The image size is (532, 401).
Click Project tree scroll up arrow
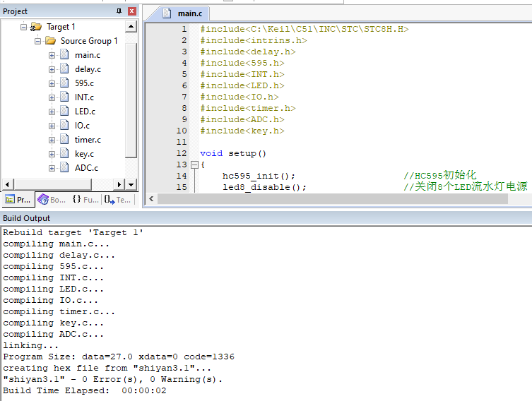click(x=131, y=26)
